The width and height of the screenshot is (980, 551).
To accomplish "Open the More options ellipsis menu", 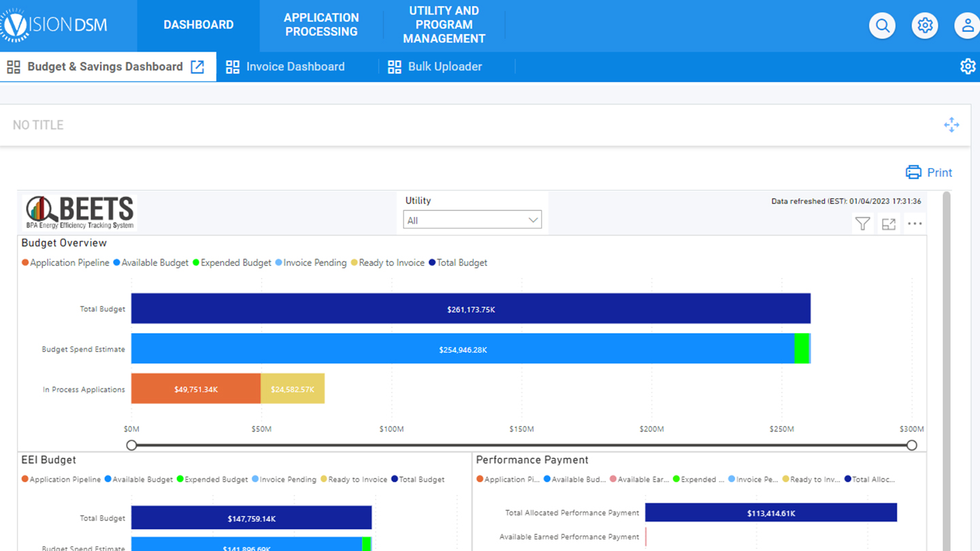I will [915, 223].
